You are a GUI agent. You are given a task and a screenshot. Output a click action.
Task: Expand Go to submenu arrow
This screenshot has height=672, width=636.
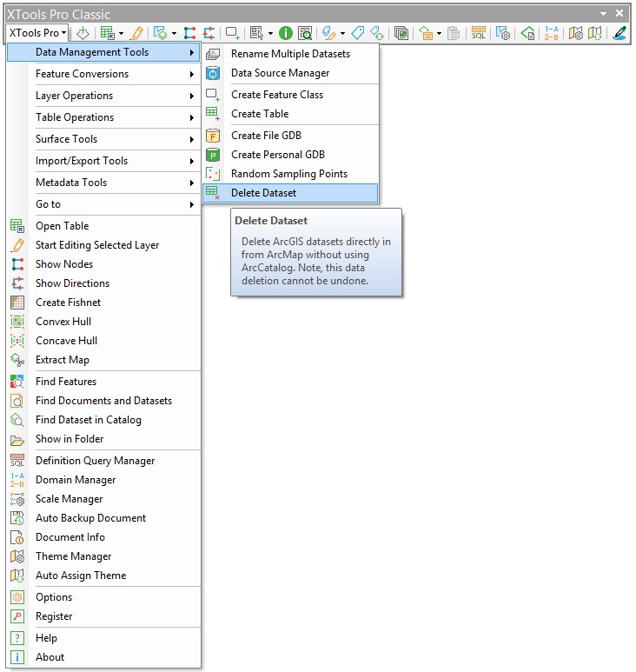(x=191, y=204)
